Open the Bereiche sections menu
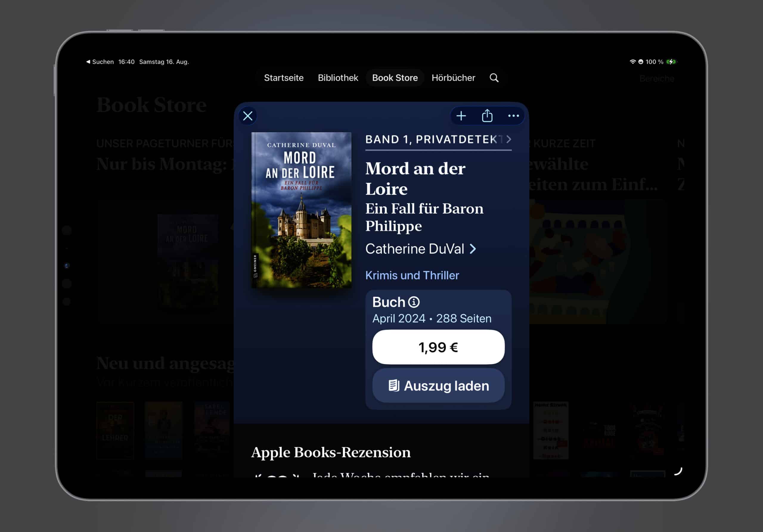 click(x=657, y=79)
